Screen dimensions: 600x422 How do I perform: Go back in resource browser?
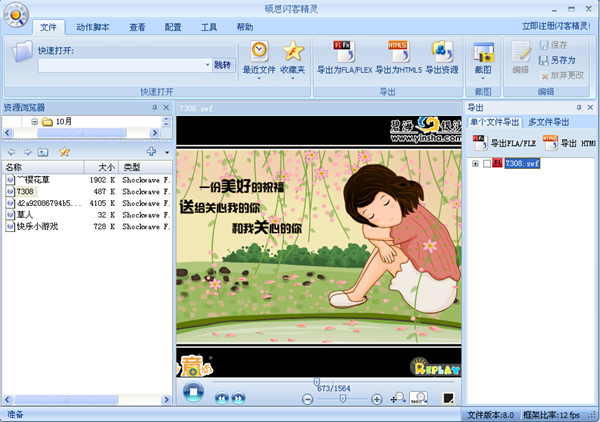click(x=11, y=152)
